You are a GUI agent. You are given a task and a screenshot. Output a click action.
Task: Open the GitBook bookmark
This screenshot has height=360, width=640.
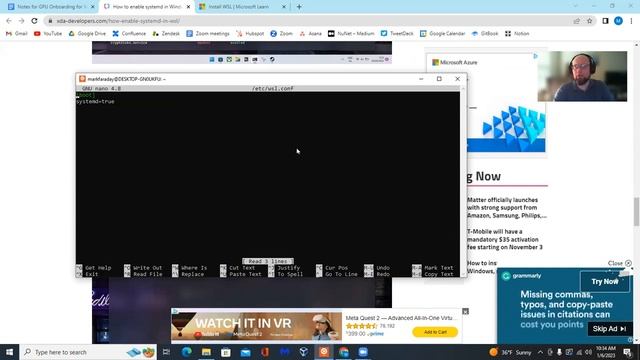pos(485,33)
